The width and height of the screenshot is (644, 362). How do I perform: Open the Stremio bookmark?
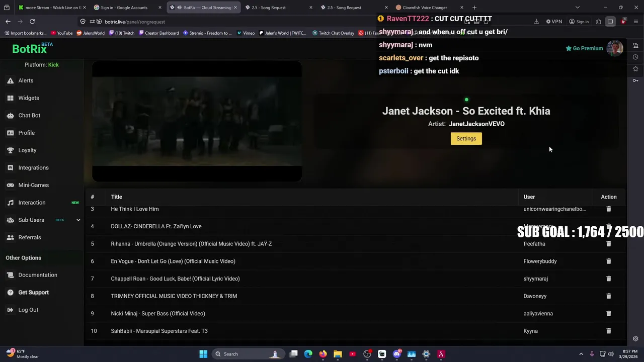207,33
